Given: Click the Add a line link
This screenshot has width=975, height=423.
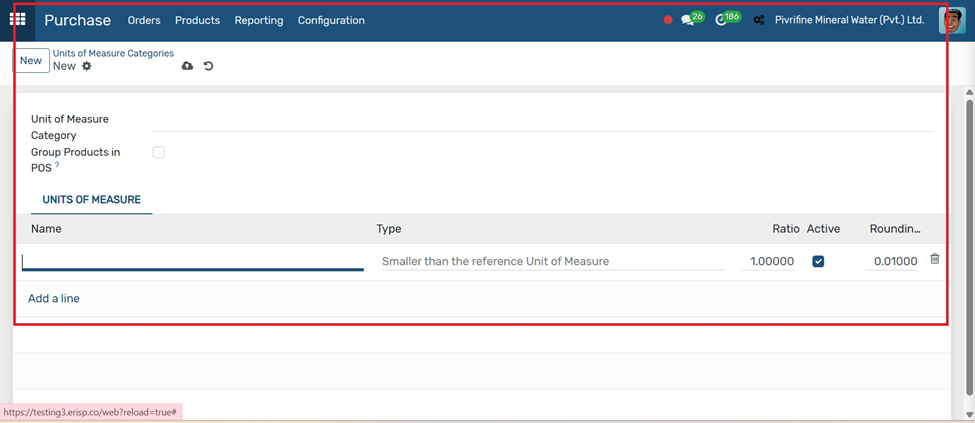Looking at the screenshot, I should 53,299.
